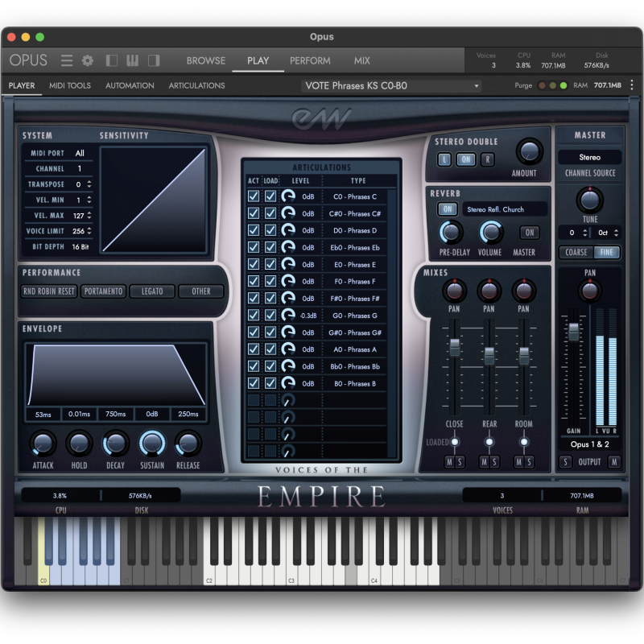Screen dimensions: 644x644
Task: Toggle the left sidebar panel icon
Action: (112, 61)
